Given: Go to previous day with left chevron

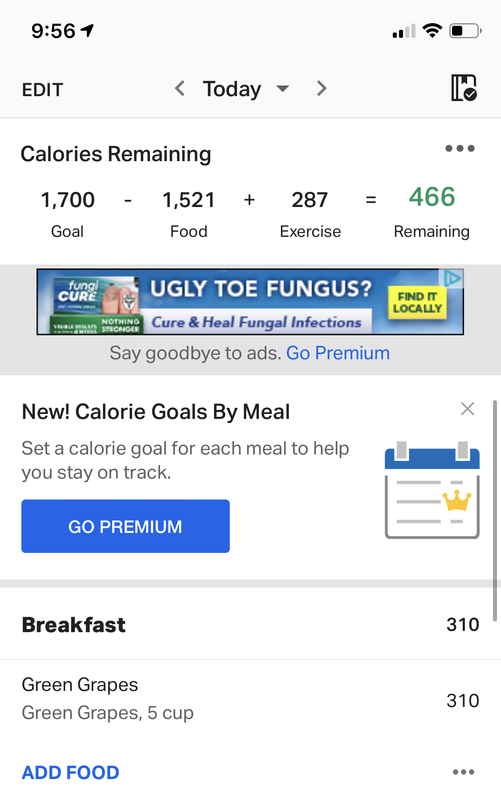Looking at the screenshot, I should click(180, 88).
